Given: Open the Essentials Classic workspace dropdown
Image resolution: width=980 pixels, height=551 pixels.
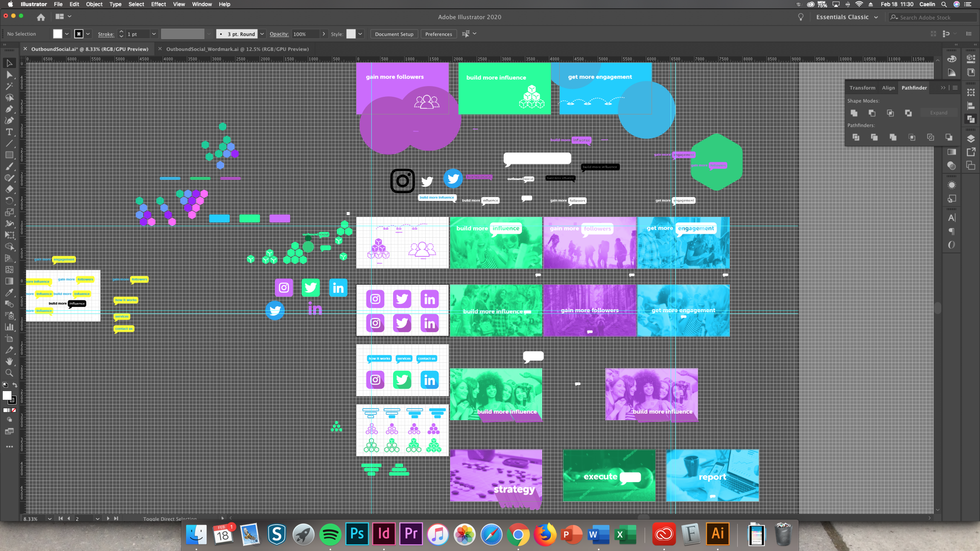Looking at the screenshot, I should pos(847,17).
